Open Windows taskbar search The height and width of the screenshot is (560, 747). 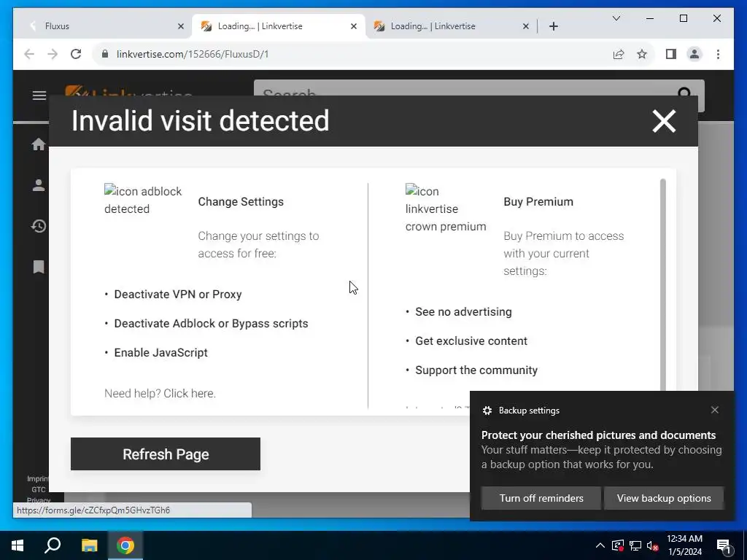click(53, 545)
